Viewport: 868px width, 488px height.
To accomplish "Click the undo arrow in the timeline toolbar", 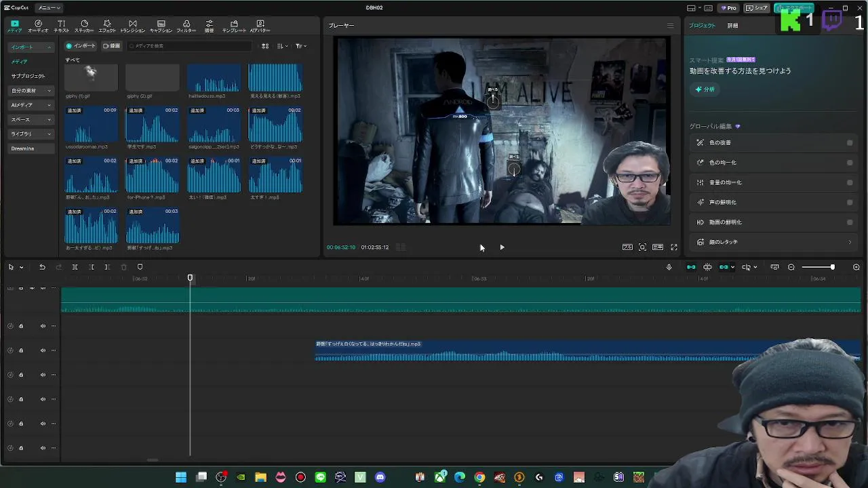I will click(42, 267).
